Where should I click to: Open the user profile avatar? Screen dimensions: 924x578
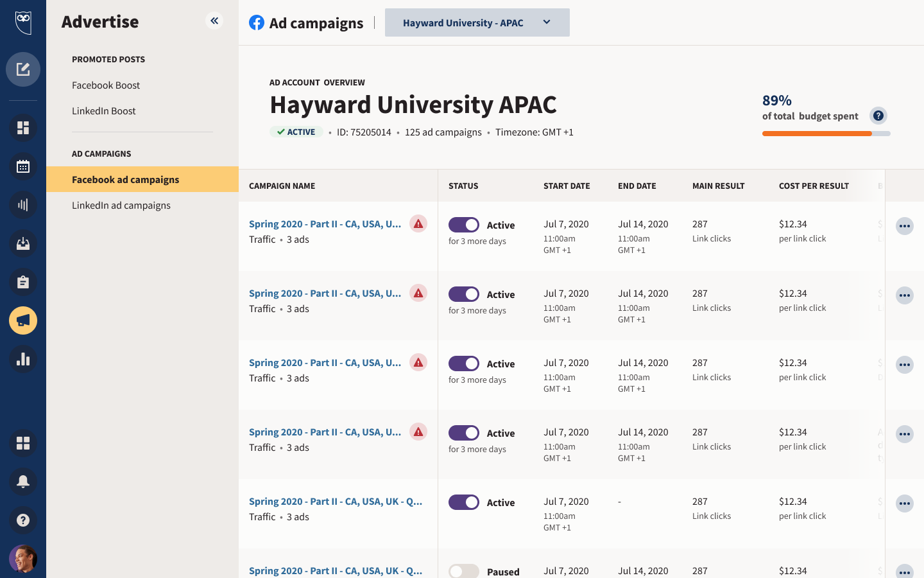pyautogui.click(x=23, y=559)
